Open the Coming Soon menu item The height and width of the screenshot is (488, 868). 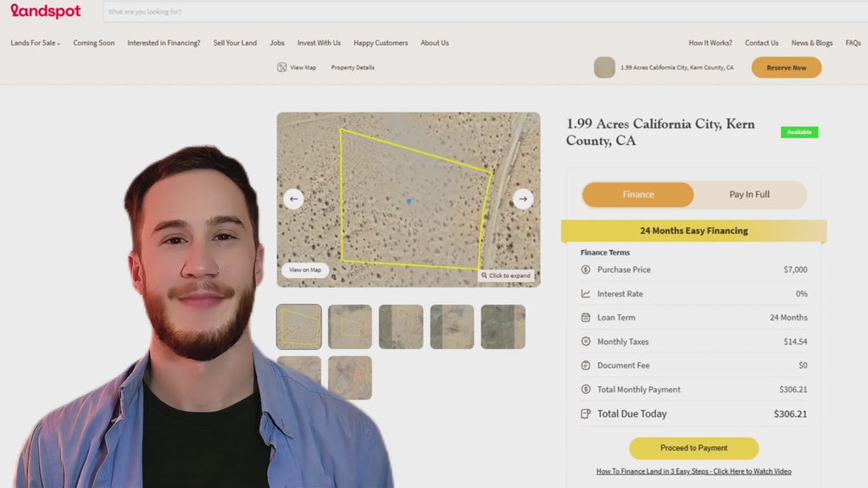tap(93, 43)
